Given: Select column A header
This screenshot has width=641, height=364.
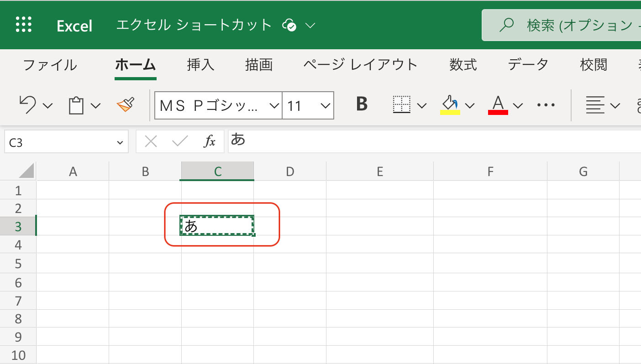Looking at the screenshot, I should pos(73,172).
